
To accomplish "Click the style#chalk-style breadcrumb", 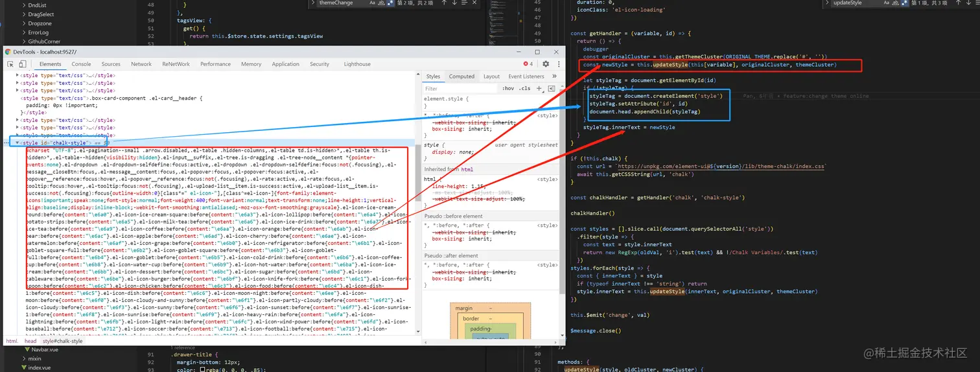I will (63, 341).
